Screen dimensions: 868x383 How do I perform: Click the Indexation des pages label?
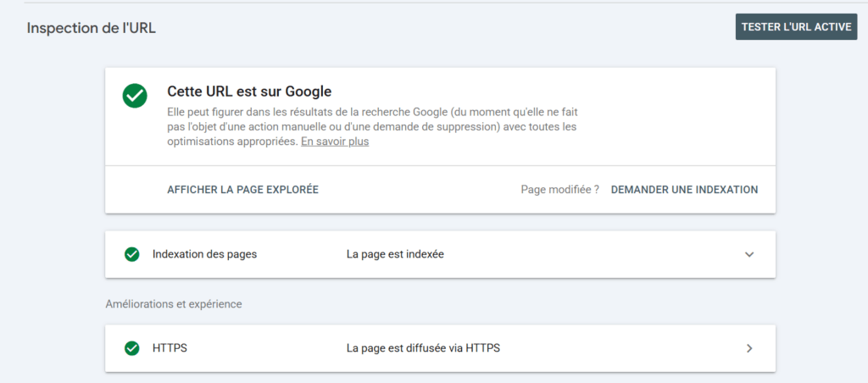205,254
